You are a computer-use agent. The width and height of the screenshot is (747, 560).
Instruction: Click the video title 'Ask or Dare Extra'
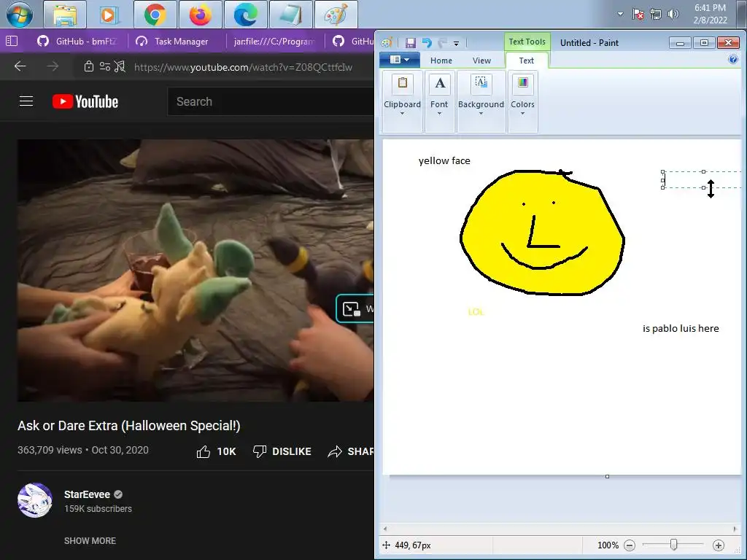128,426
